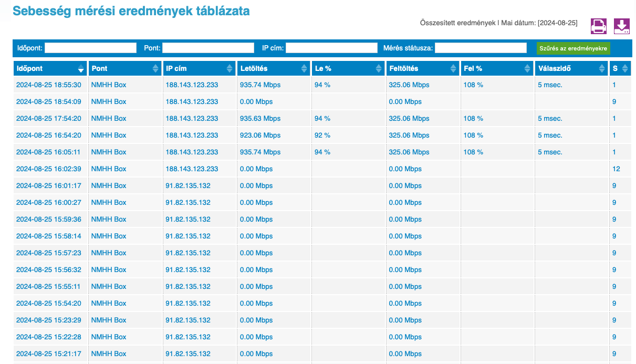Click the Időpont column header label

(x=29, y=69)
